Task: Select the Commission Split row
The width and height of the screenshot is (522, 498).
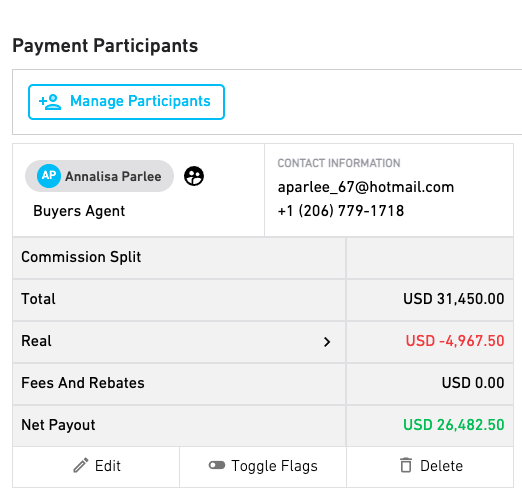Action: pyautogui.click(x=263, y=258)
